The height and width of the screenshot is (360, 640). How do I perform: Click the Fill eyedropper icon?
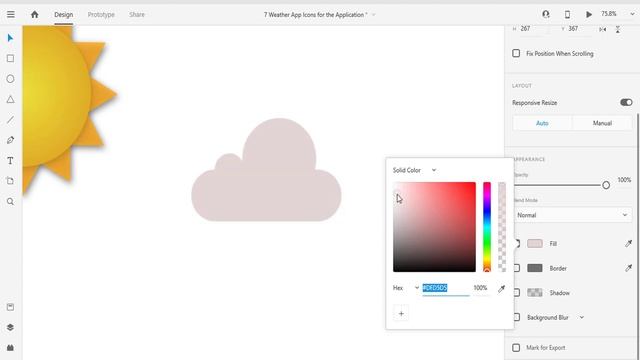[628, 244]
